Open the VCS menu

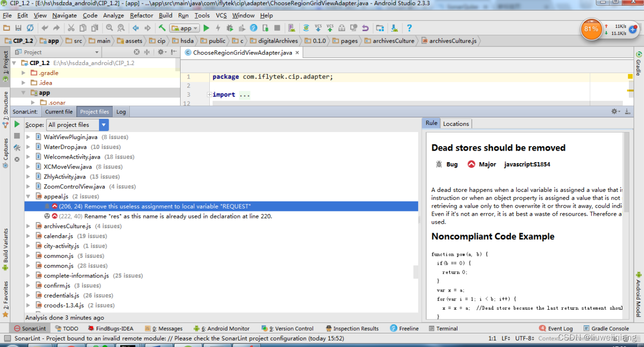coord(221,16)
